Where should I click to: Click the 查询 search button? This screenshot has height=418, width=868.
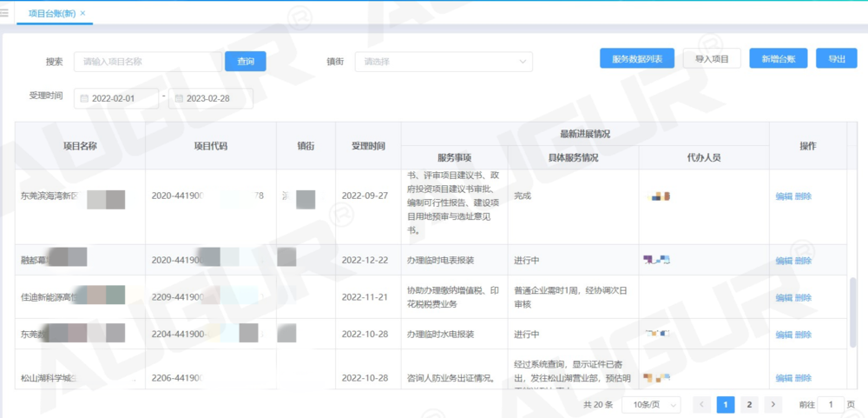(246, 62)
